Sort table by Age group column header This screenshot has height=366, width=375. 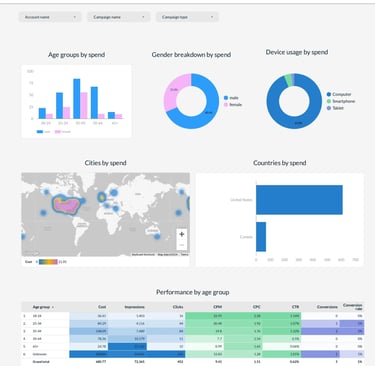(x=43, y=307)
